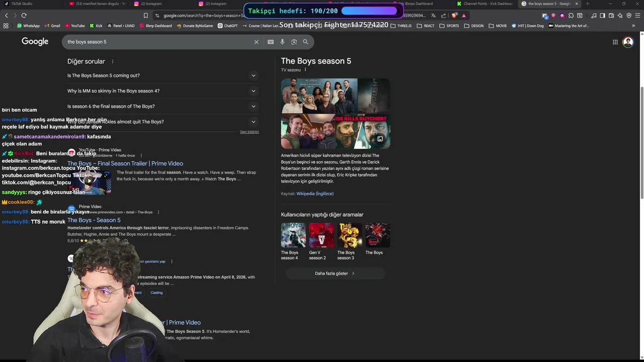Open a new browser tab with plus
The image size is (644, 362).
[587, 4]
